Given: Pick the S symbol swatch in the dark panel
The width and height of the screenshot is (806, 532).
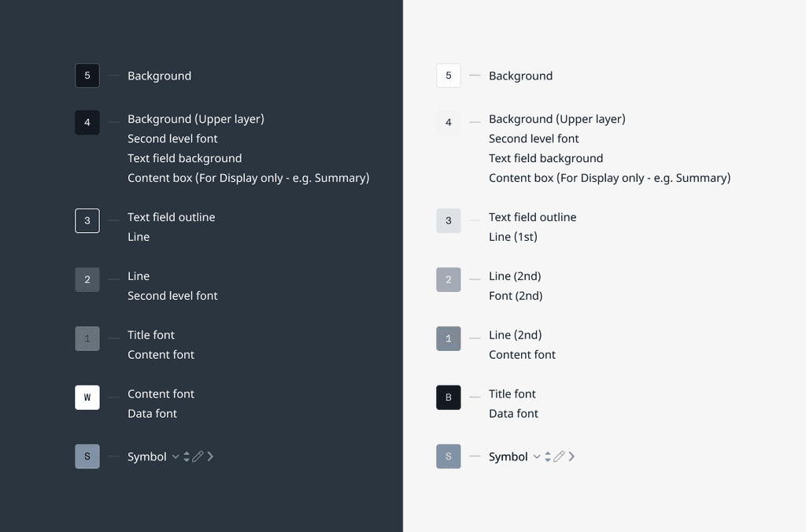Looking at the screenshot, I should click(87, 456).
